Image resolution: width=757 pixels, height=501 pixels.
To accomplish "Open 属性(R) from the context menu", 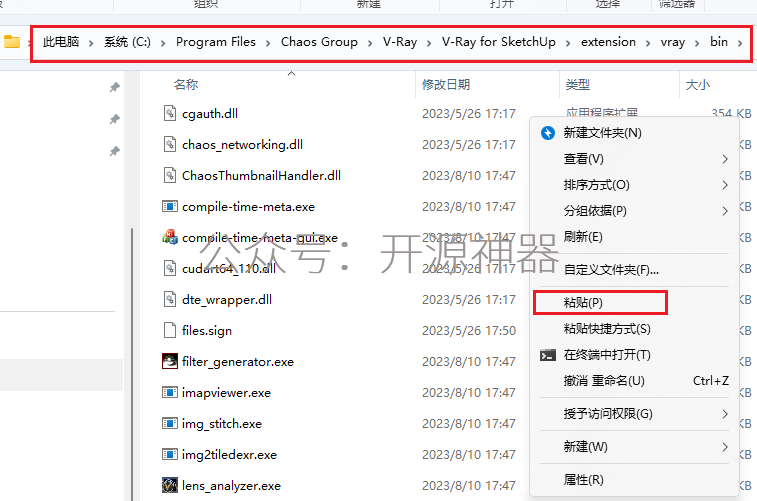I will tap(583, 480).
